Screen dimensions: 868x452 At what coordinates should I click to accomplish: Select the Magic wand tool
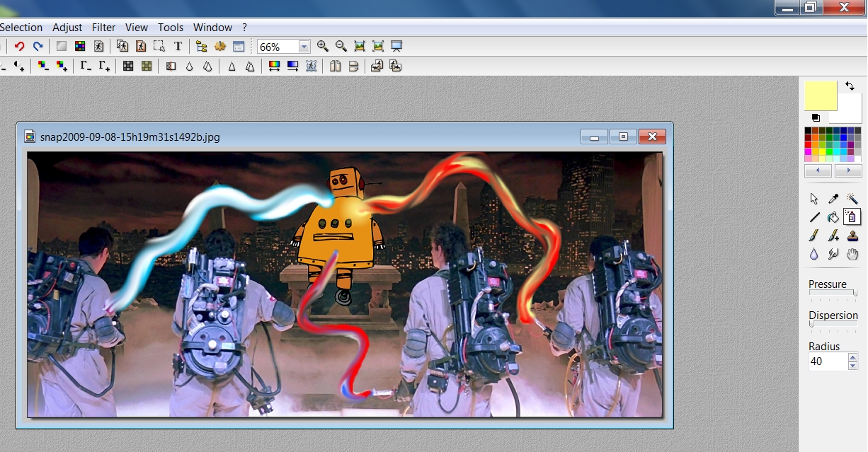[x=852, y=199]
